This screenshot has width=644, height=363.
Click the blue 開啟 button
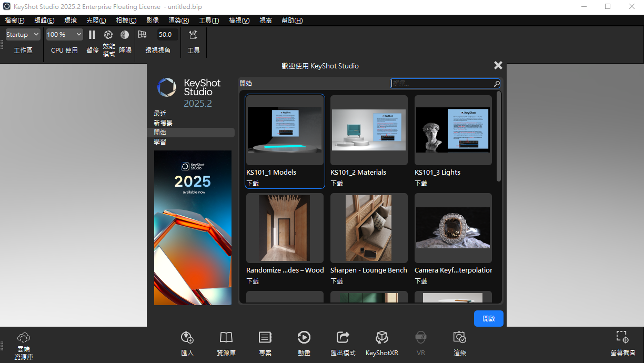point(489,318)
